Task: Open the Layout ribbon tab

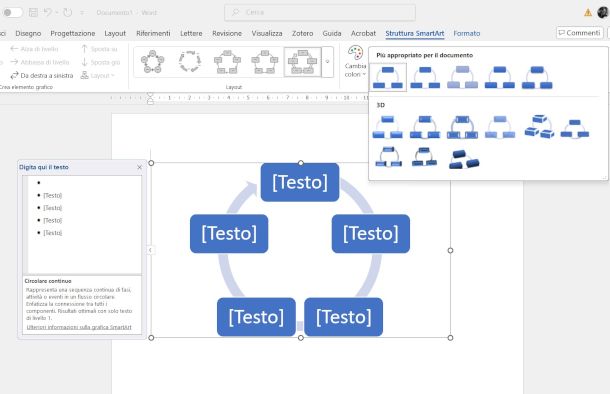Action: [x=115, y=33]
